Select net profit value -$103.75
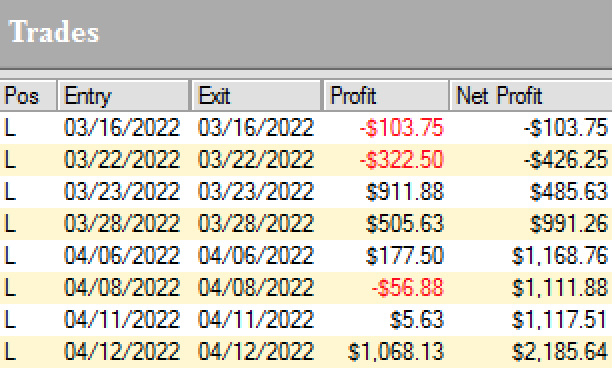 (566, 128)
